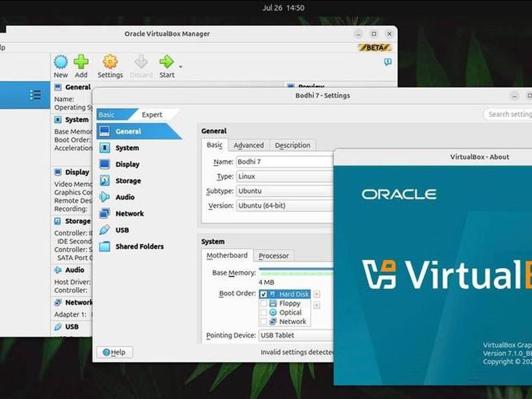Toggle the Network boot order checkbox
Viewport: 532px width, 399px height.
pyautogui.click(x=263, y=322)
